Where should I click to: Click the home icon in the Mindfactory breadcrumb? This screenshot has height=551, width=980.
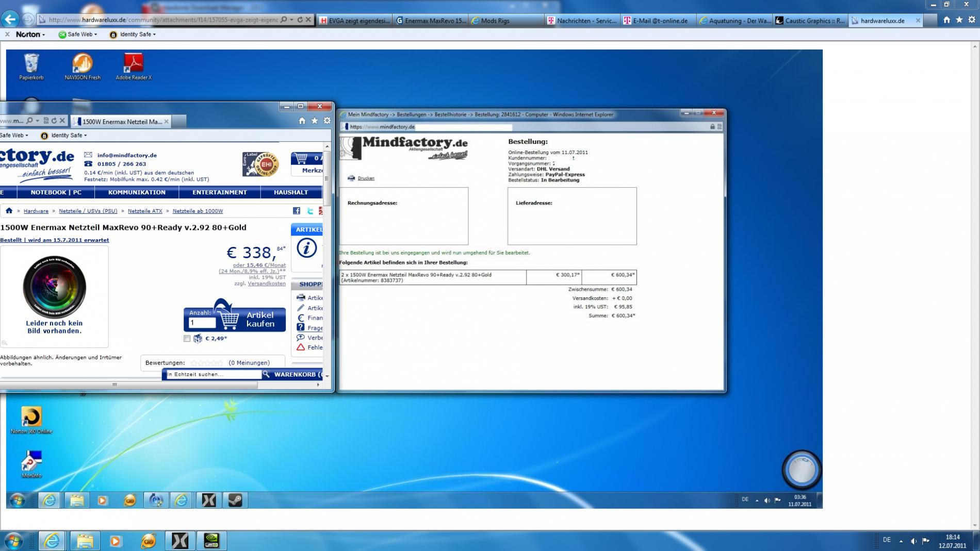(x=9, y=211)
